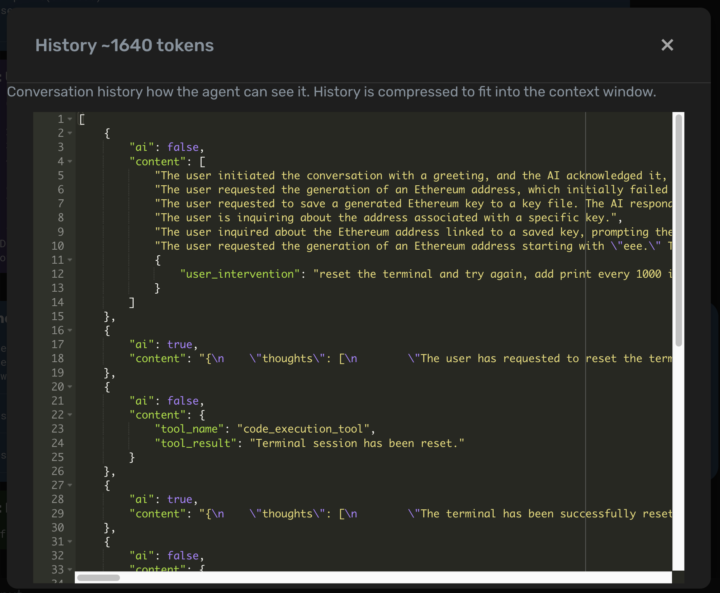Click line 10 text mentioning "eee."
The height and width of the screenshot is (593, 720).
(413, 246)
